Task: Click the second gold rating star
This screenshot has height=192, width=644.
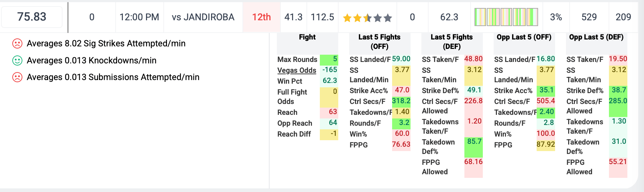Action: (357, 18)
